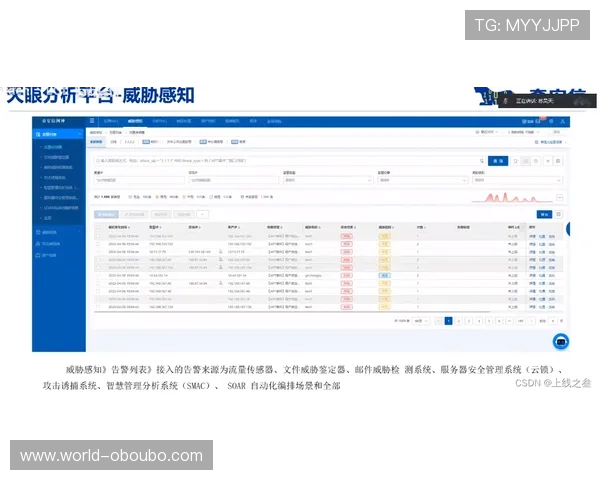The width and height of the screenshot is (600, 480).
Task: Open the first top navigation tab
Action: click(x=111, y=121)
